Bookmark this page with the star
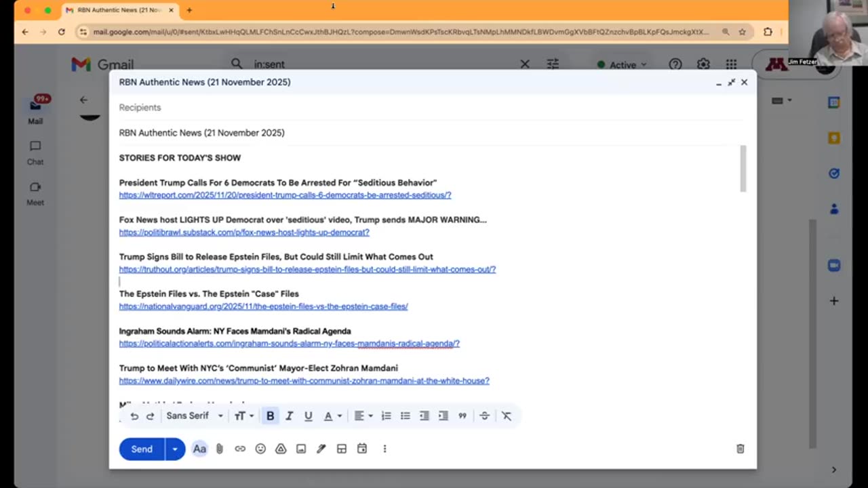This screenshot has width=868, height=488. point(743,32)
